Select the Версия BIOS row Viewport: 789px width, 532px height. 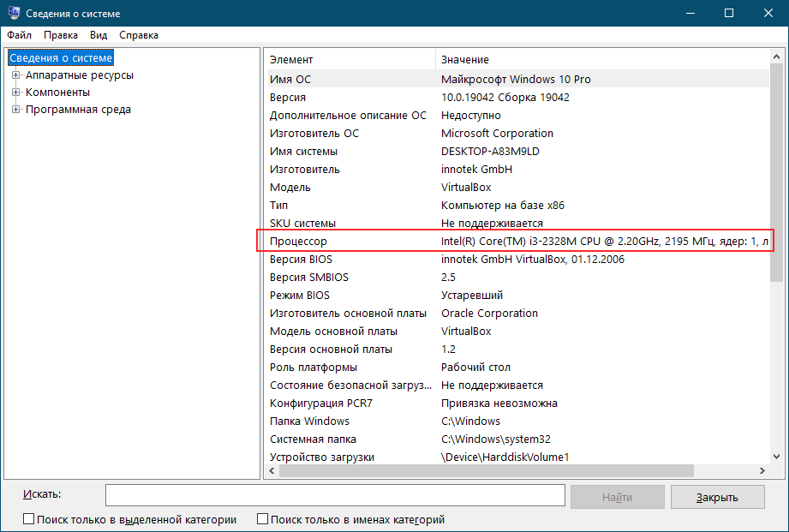(301, 260)
